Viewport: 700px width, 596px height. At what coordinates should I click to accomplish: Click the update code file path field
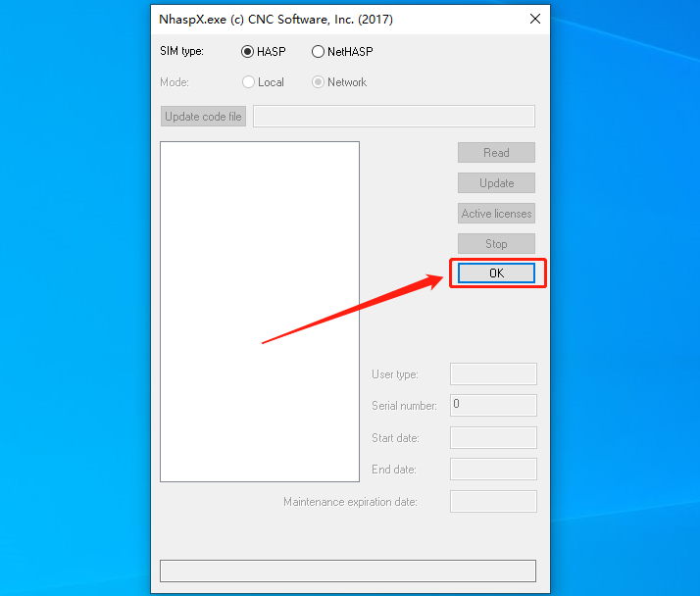pyautogui.click(x=394, y=116)
